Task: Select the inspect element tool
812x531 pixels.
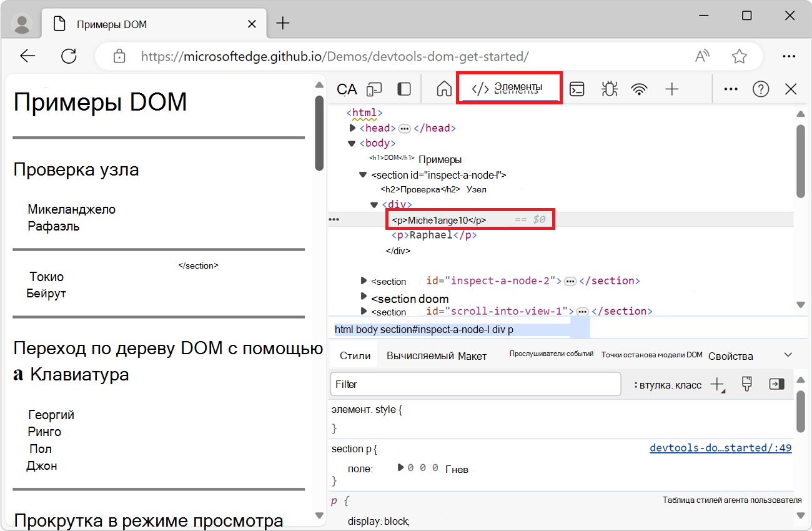Action: tap(347, 89)
